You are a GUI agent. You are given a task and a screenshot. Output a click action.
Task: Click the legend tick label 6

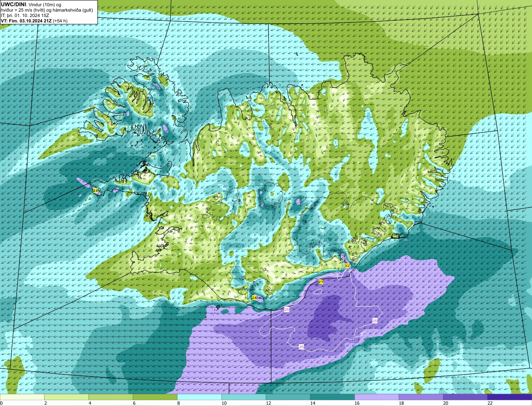[x=134, y=403]
